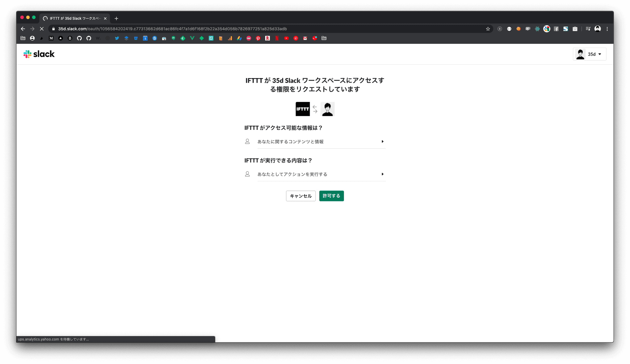Viewport: 630px width, 364px height.
Task: Open the media control playlist icon
Action: (x=588, y=29)
